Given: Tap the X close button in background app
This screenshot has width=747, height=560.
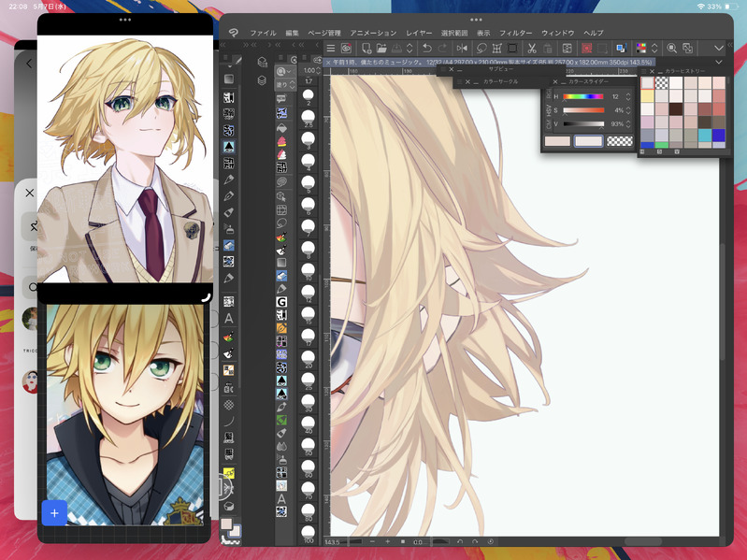Looking at the screenshot, I should point(30,193).
